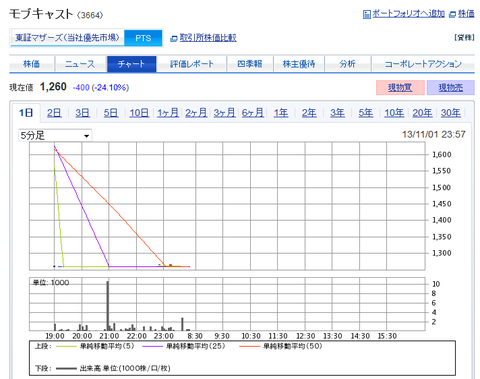480x379 pixels.
Task: Open the 評価レポート tab
Action: (x=192, y=64)
